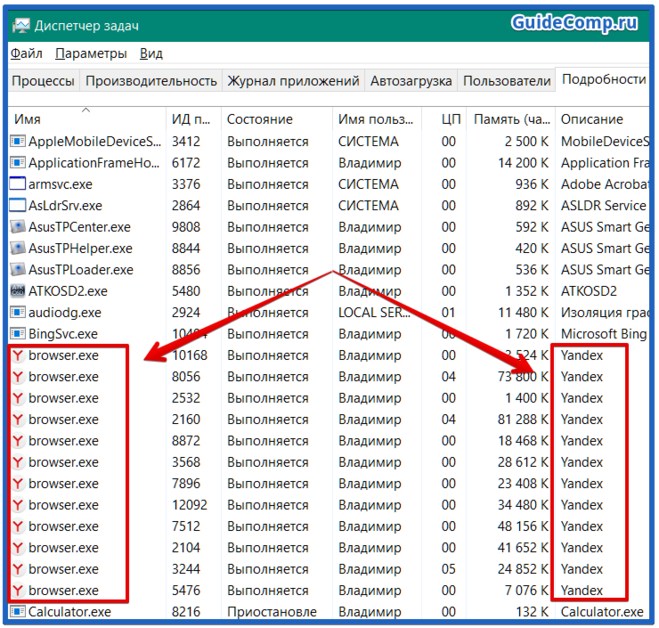659x628 pixels.
Task: Click Yandex icon of browser.exe PID 10168
Action: point(18,355)
